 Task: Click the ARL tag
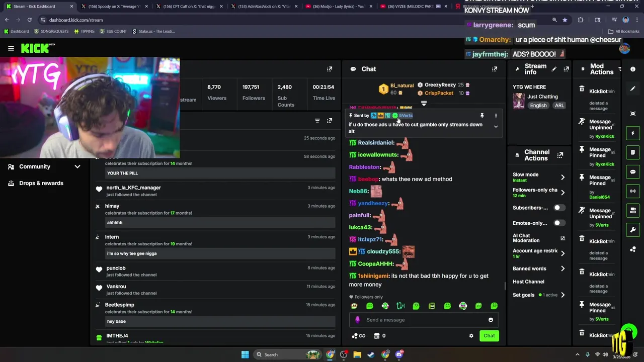tap(559, 106)
